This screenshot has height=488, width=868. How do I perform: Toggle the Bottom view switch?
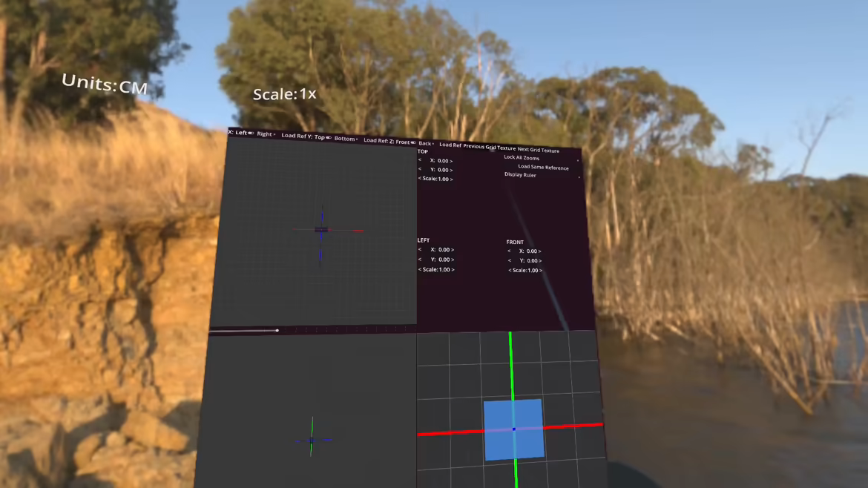(x=357, y=139)
